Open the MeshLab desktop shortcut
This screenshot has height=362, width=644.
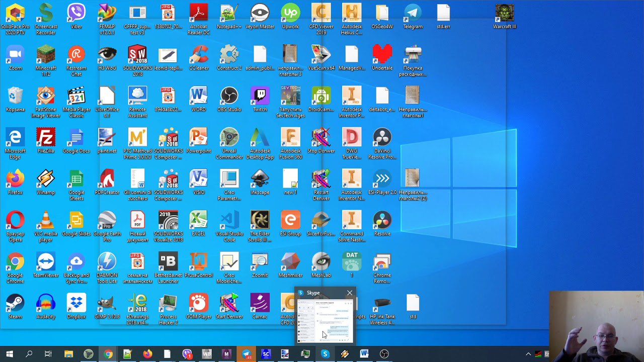point(321,265)
